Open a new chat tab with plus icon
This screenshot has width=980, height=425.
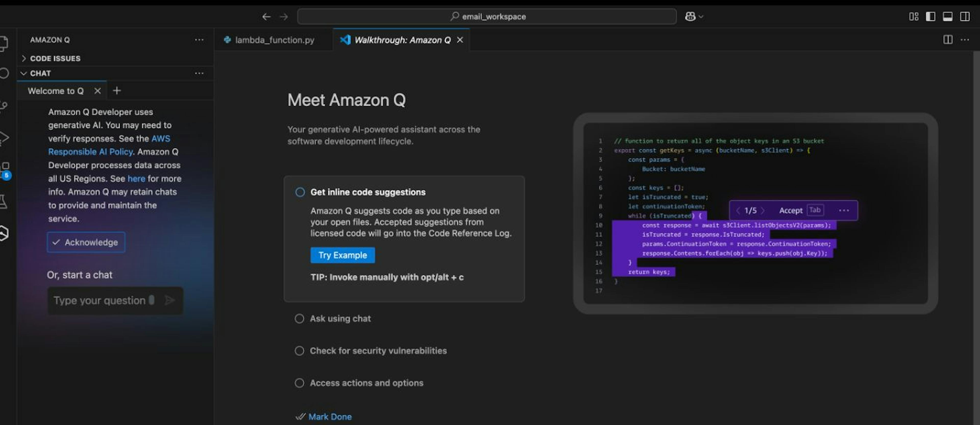[x=117, y=91]
